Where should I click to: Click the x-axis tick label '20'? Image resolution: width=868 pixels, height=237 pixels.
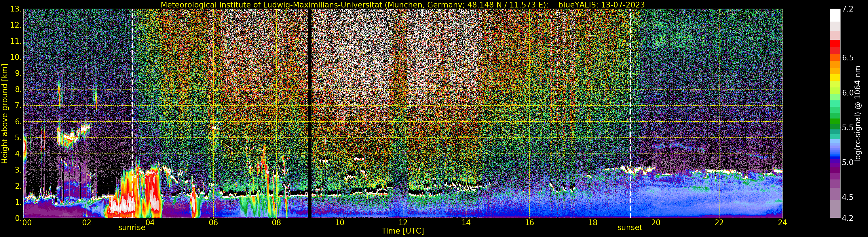pyautogui.click(x=656, y=222)
